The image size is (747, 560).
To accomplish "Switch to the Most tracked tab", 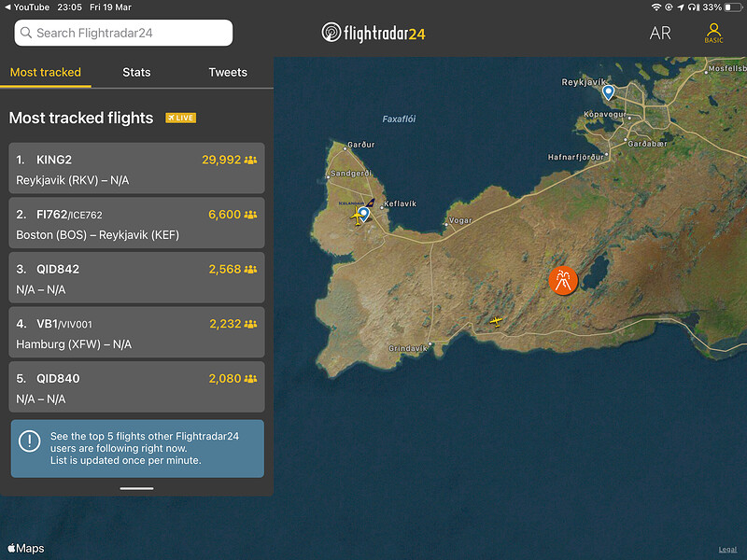I will point(46,73).
